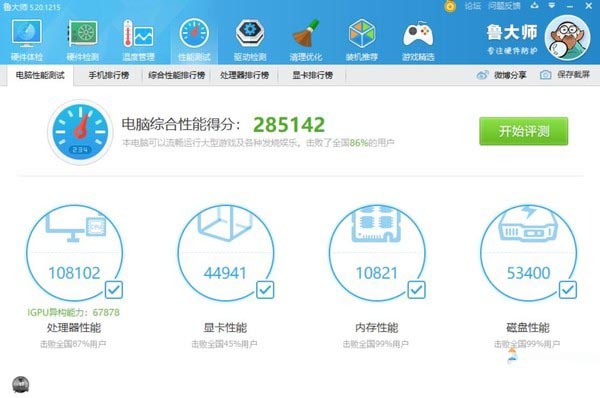Open the 问题反馈 feedback link
The height and width of the screenshot is (398, 600).
coord(504,6)
